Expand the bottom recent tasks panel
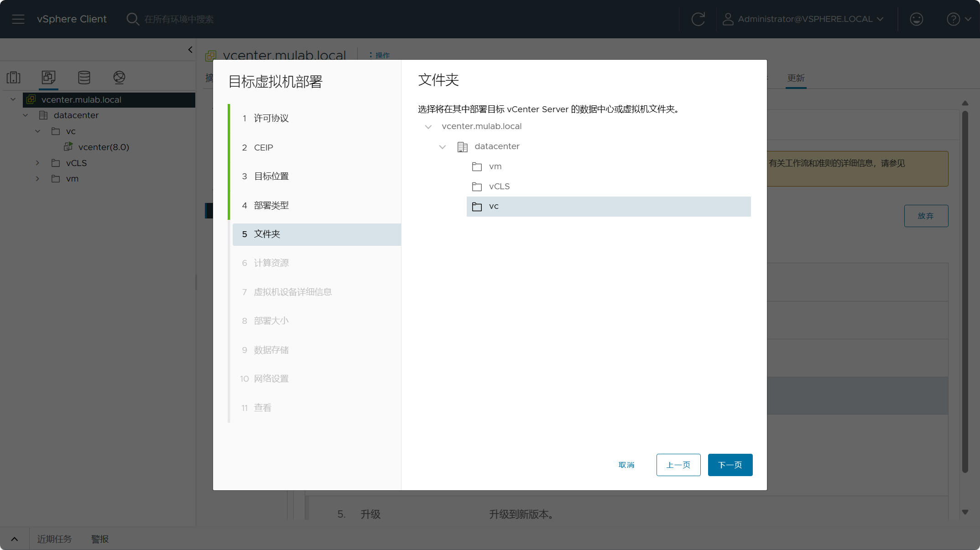This screenshot has width=980, height=550. pos(15,539)
